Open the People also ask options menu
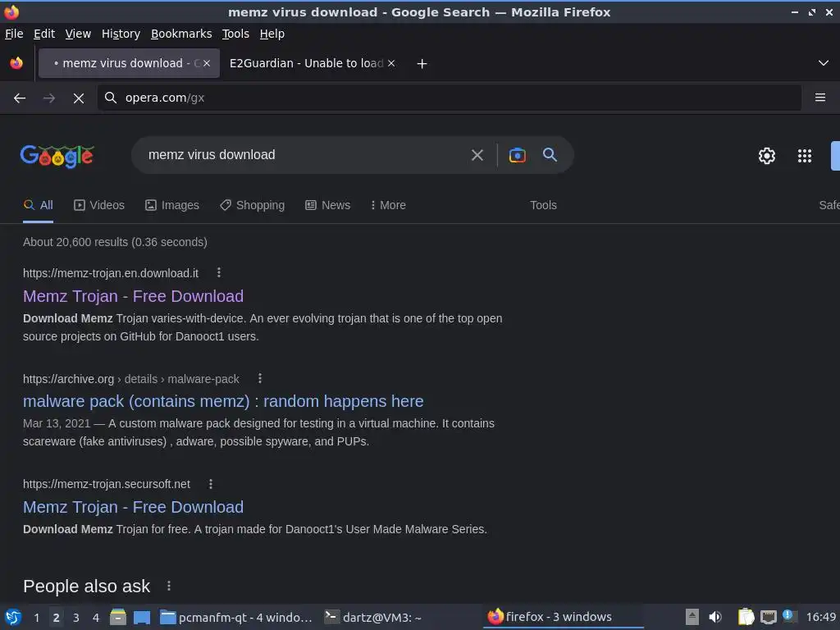Viewport: 840px width, 630px height. tap(169, 586)
